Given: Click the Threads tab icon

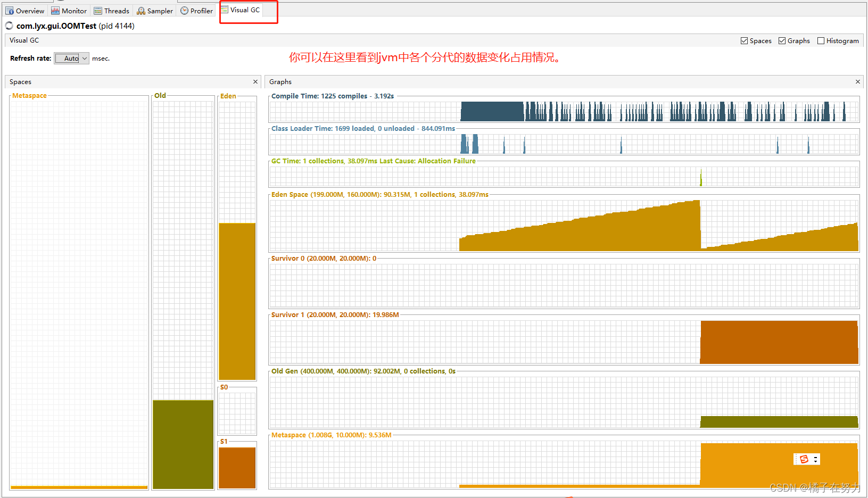Looking at the screenshot, I should (x=98, y=11).
